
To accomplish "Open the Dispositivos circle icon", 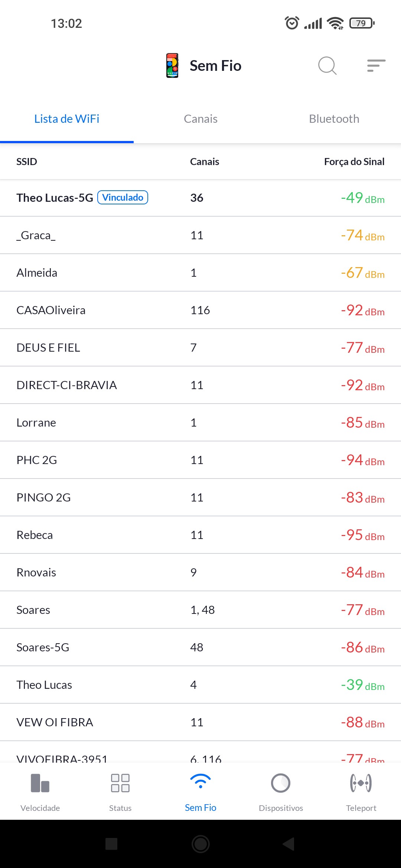I will [281, 783].
